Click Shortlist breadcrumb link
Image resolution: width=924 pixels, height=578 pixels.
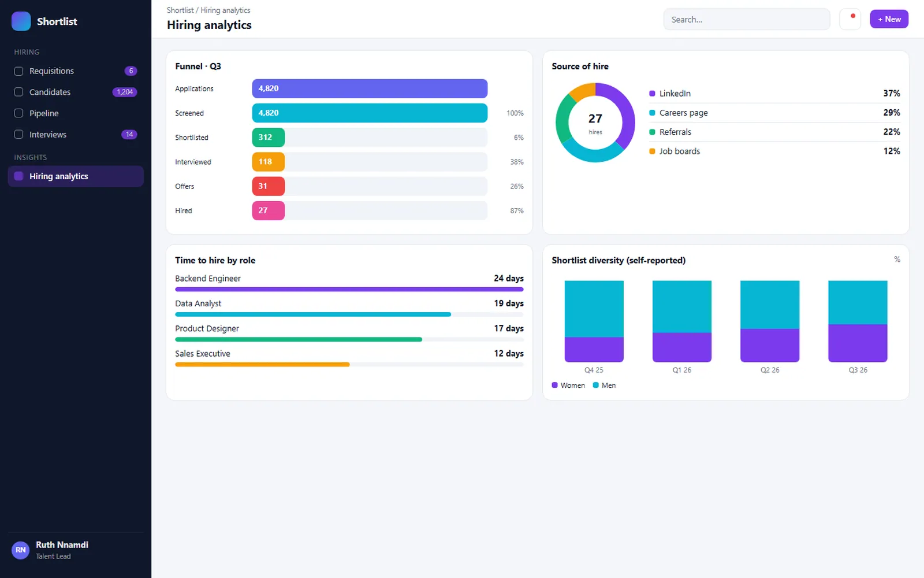(180, 10)
